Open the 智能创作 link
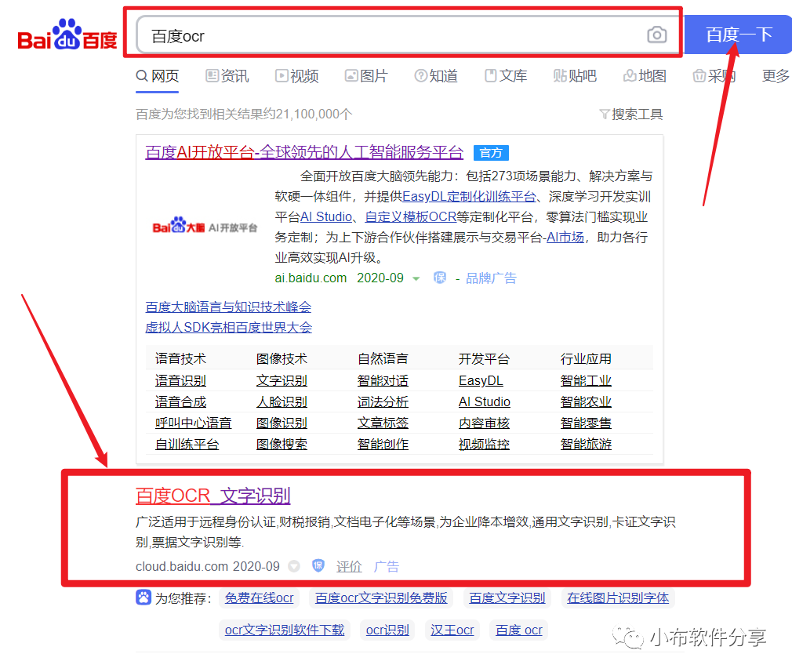Image resolution: width=792 pixels, height=672 pixels. [x=383, y=444]
